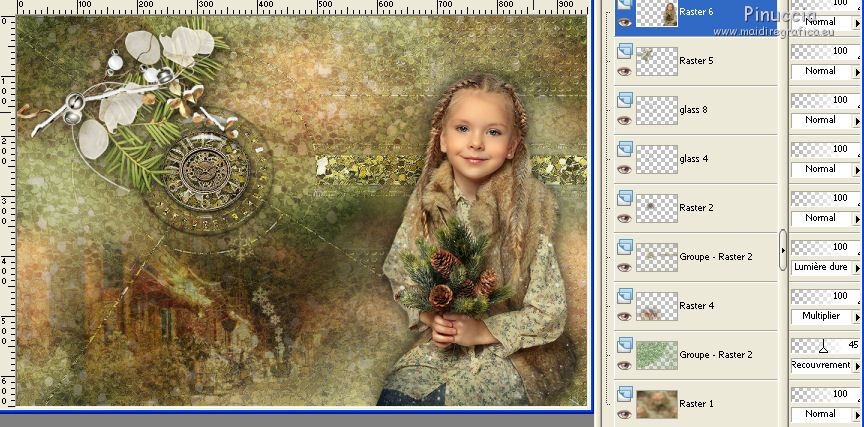
Task: Hide the Raster 5 layer eye
Action: click(x=624, y=71)
